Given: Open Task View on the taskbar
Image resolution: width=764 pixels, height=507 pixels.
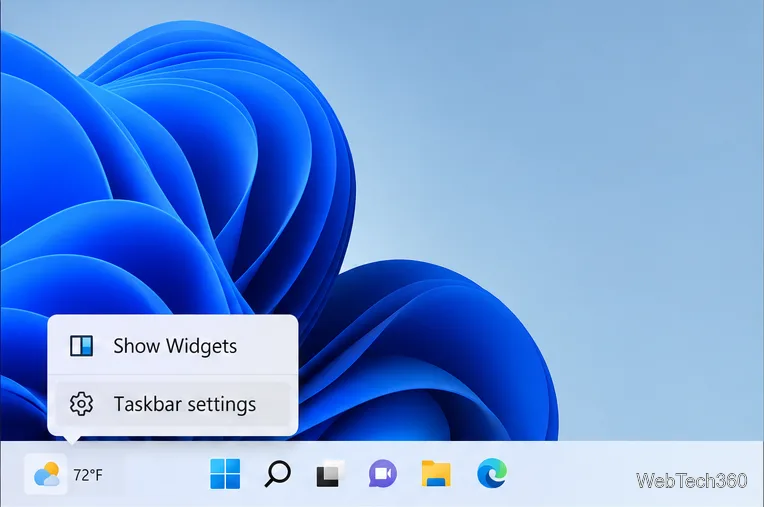Looking at the screenshot, I should click(x=330, y=473).
